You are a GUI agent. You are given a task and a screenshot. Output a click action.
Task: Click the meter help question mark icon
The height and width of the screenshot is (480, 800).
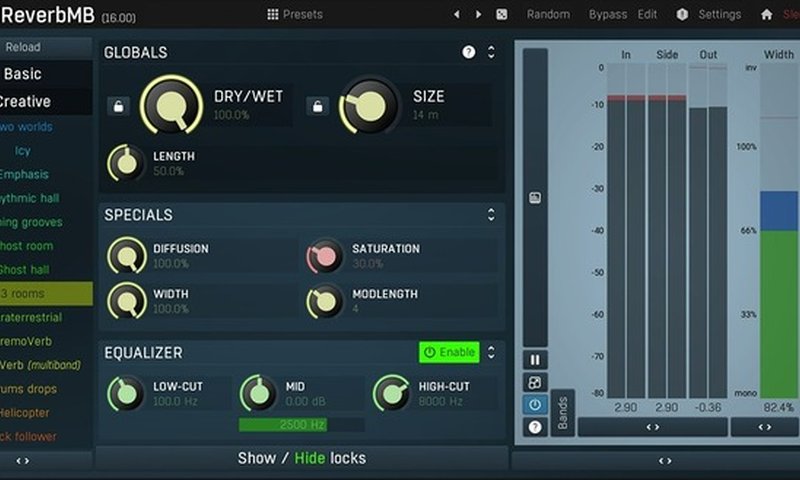point(535,427)
